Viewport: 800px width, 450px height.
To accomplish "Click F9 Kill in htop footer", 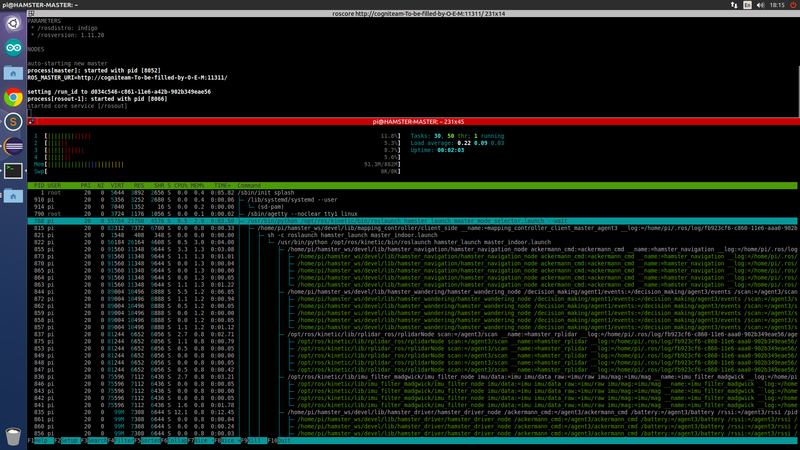I will tap(254, 440).
